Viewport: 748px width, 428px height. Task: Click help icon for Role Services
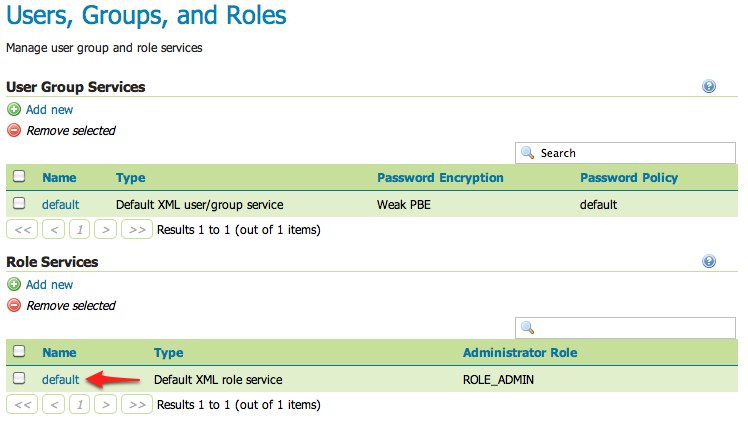(708, 261)
